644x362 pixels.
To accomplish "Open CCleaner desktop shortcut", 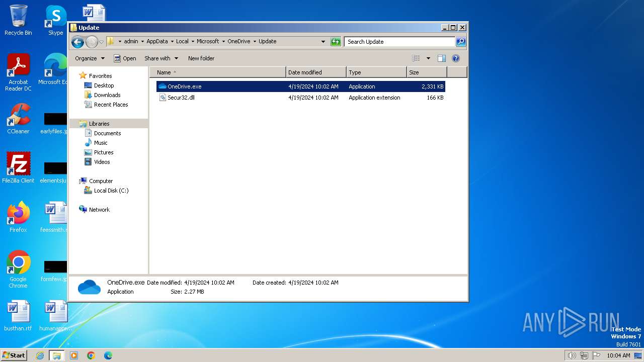I will [18, 119].
